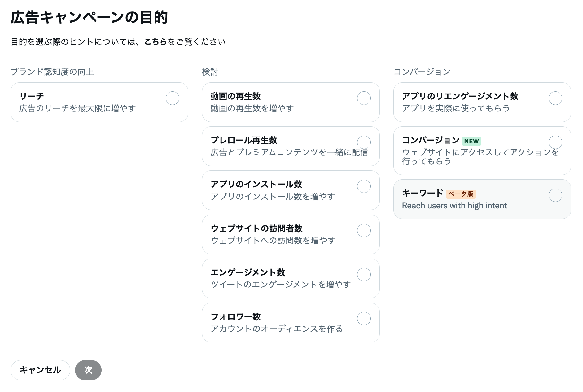Click the 次 button to proceed
Viewport: 583px width, 392px height.
88,370
